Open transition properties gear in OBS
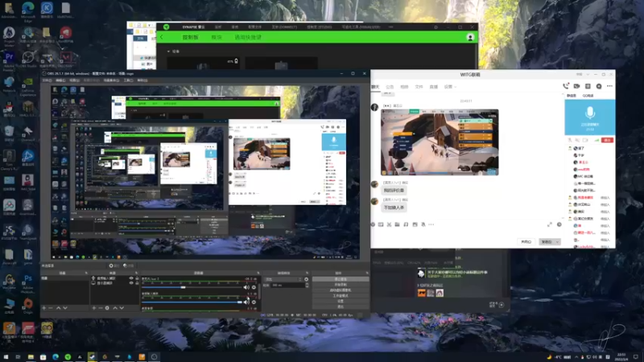Image resolution: width=644 pixels, height=362 pixels. click(x=307, y=279)
